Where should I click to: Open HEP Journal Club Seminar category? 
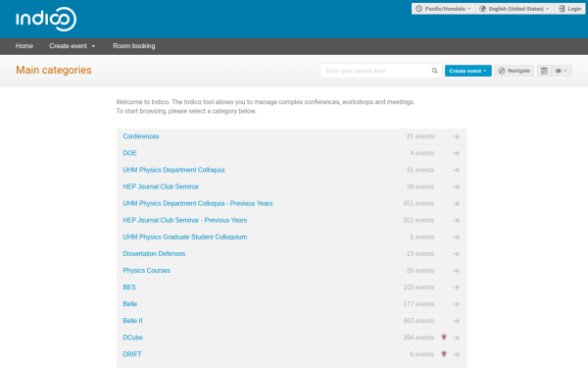[x=161, y=186]
